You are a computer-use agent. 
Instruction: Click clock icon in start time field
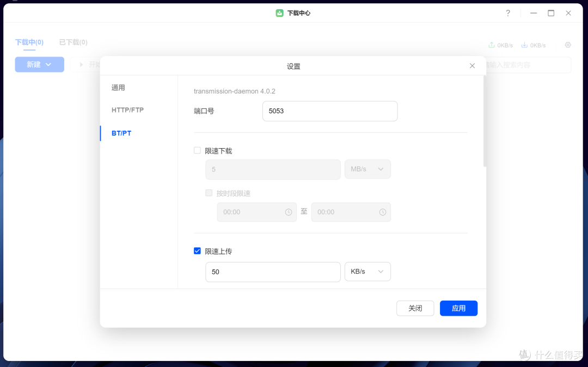pyautogui.click(x=289, y=212)
